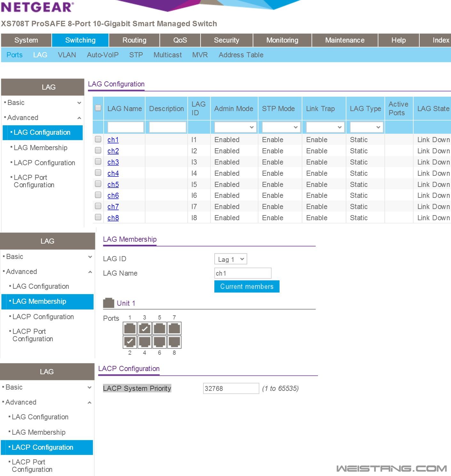Click the Unit 1 block icon

tap(108, 303)
